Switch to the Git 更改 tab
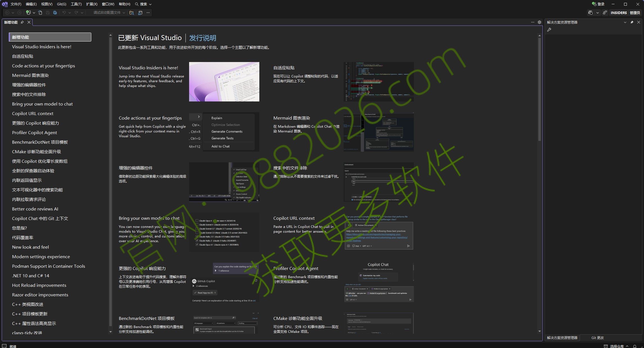Screen dimensions: 644x348 coord(597,338)
